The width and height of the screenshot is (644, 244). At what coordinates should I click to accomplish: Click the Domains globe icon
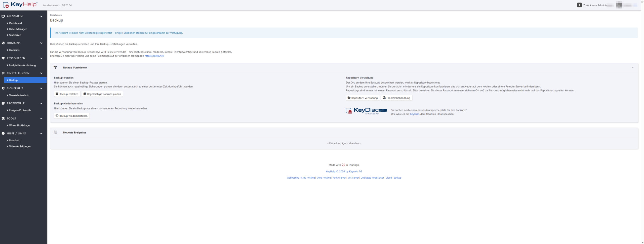(3, 43)
